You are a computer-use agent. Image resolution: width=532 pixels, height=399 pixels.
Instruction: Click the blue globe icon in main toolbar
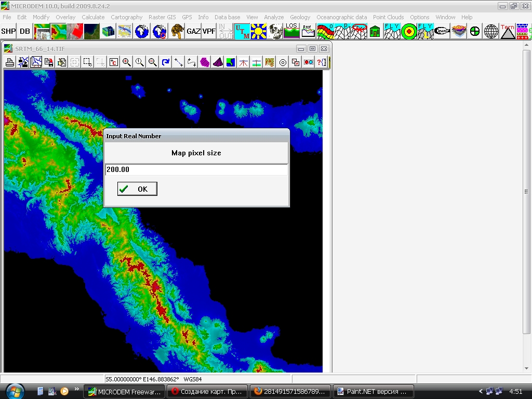[x=141, y=32]
